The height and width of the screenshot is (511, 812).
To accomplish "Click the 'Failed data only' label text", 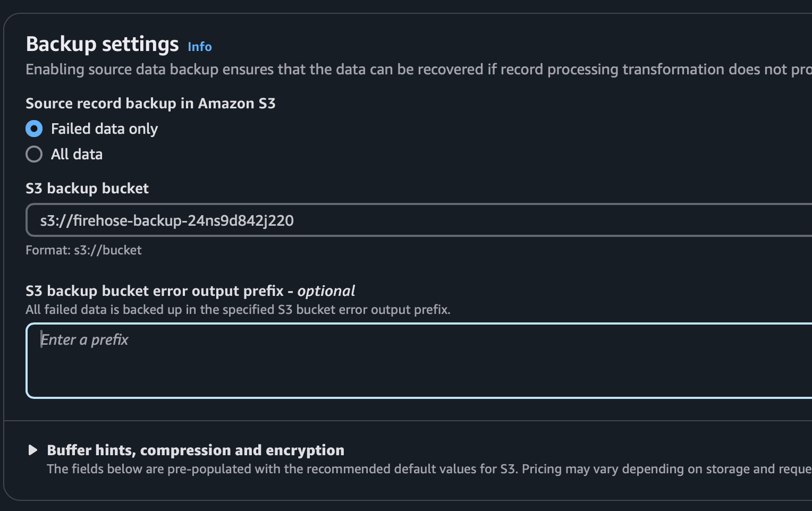I will tap(104, 129).
